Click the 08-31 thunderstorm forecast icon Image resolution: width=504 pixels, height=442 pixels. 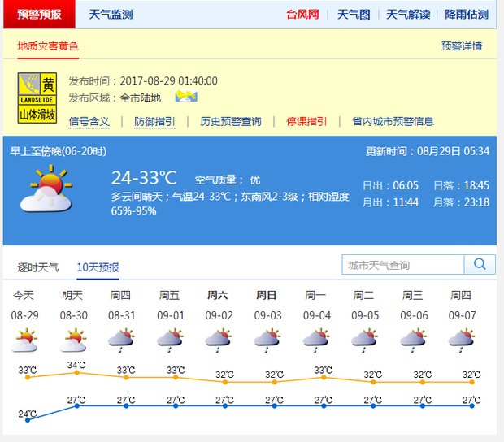121,340
